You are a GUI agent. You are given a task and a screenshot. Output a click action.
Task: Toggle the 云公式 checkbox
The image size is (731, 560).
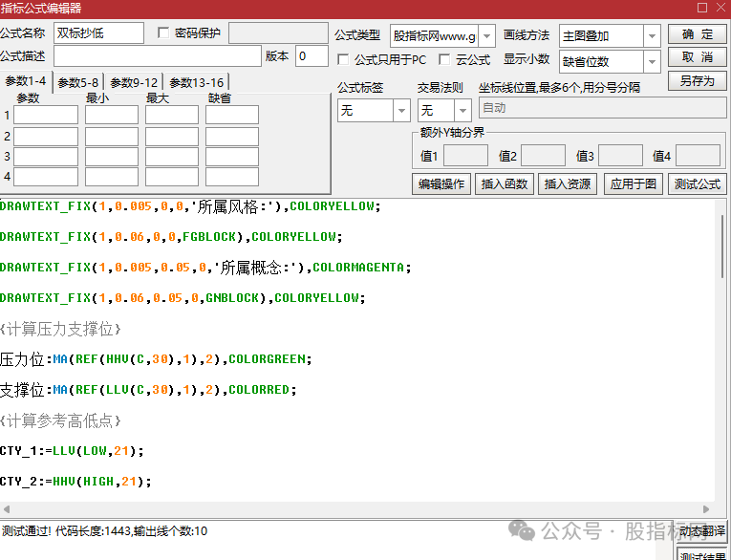444,59
